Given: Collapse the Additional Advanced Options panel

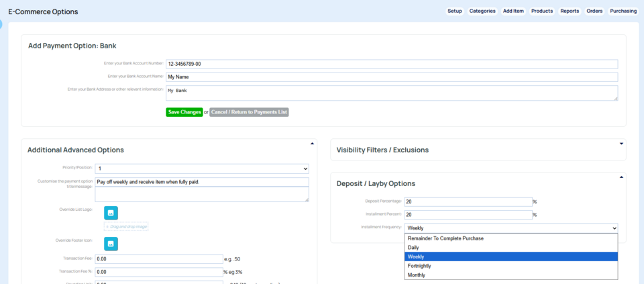Looking at the screenshot, I should [x=312, y=144].
